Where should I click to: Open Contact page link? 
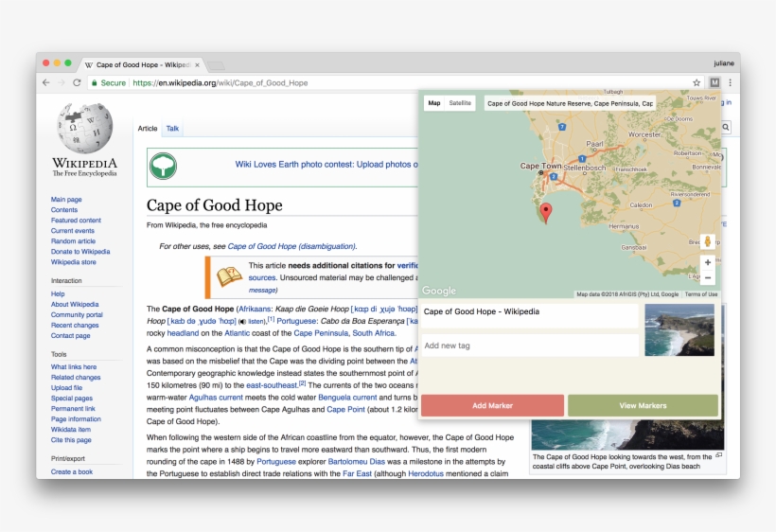(70, 335)
